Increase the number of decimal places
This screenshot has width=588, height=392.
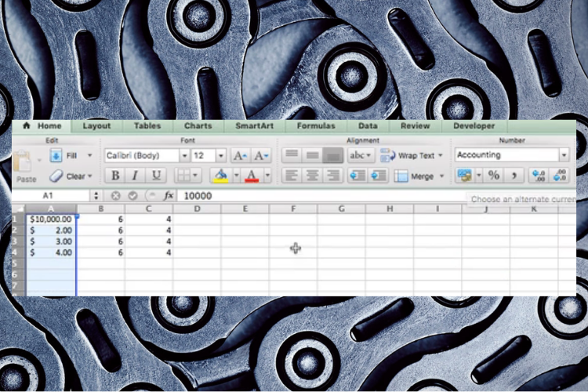(x=539, y=175)
